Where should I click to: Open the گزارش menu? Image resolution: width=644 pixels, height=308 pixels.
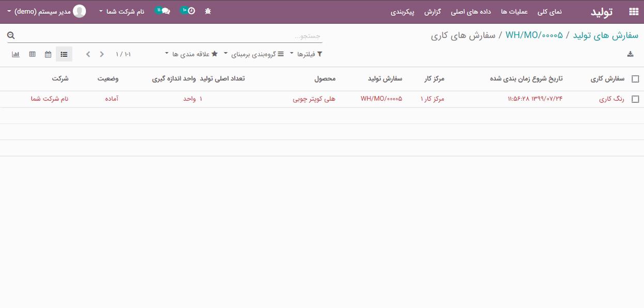(433, 11)
